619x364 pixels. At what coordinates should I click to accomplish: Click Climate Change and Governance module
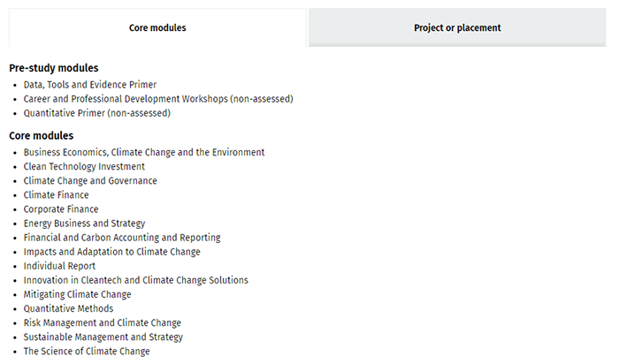tap(90, 180)
